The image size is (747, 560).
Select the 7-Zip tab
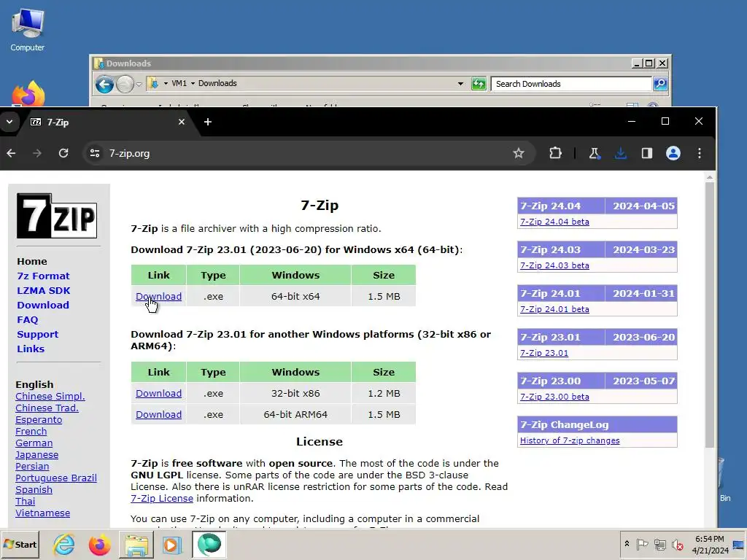[106, 122]
